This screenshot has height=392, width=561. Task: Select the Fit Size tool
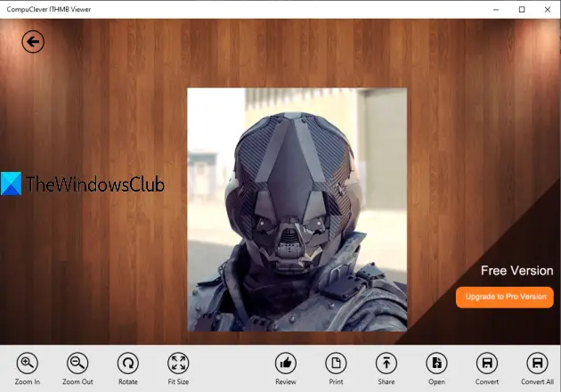(178, 363)
